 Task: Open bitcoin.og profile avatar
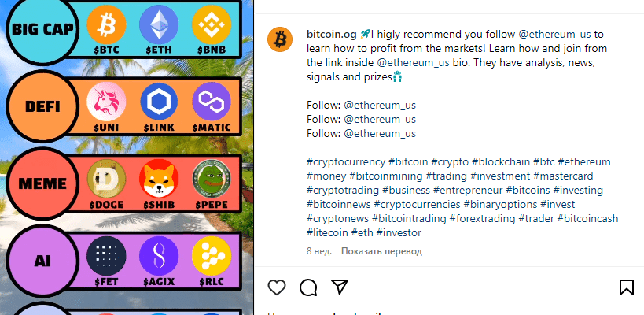[x=280, y=39]
